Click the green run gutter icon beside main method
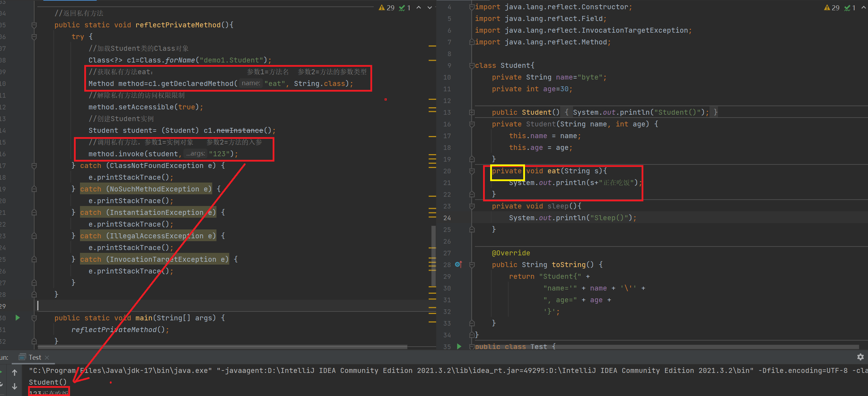This screenshot has height=396, width=868. pyautogui.click(x=17, y=318)
